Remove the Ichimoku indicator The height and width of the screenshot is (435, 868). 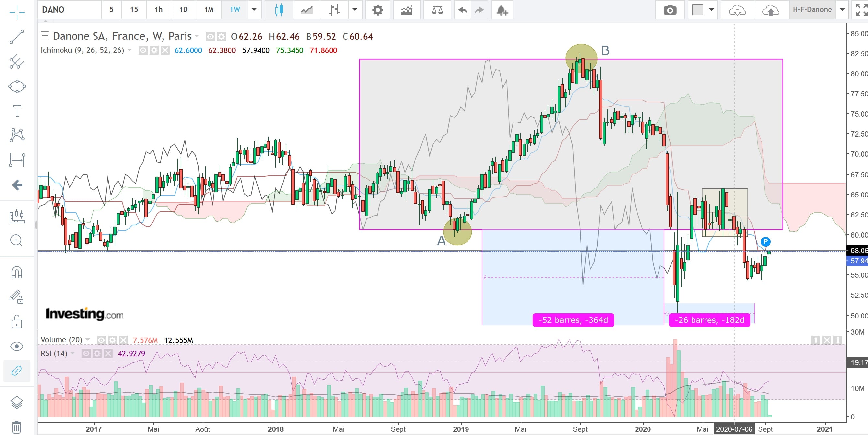click(165, 50)
